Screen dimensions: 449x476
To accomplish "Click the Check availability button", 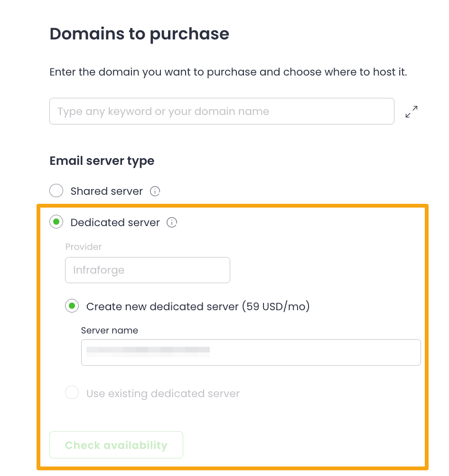I will tap(116, 445).
